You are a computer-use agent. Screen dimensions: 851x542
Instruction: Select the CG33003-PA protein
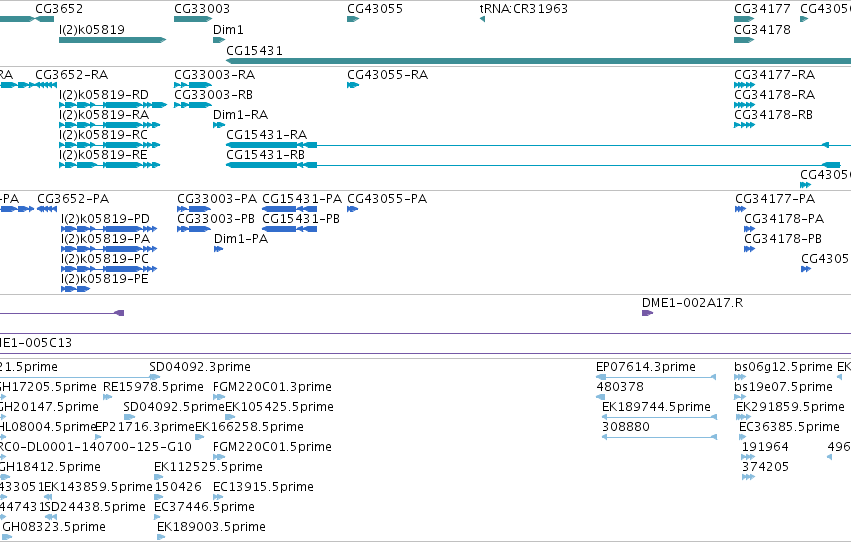(x=194, y=209)
